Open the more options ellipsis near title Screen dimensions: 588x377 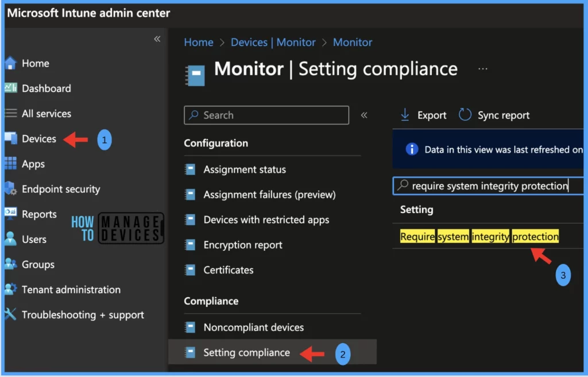(482, 69)
